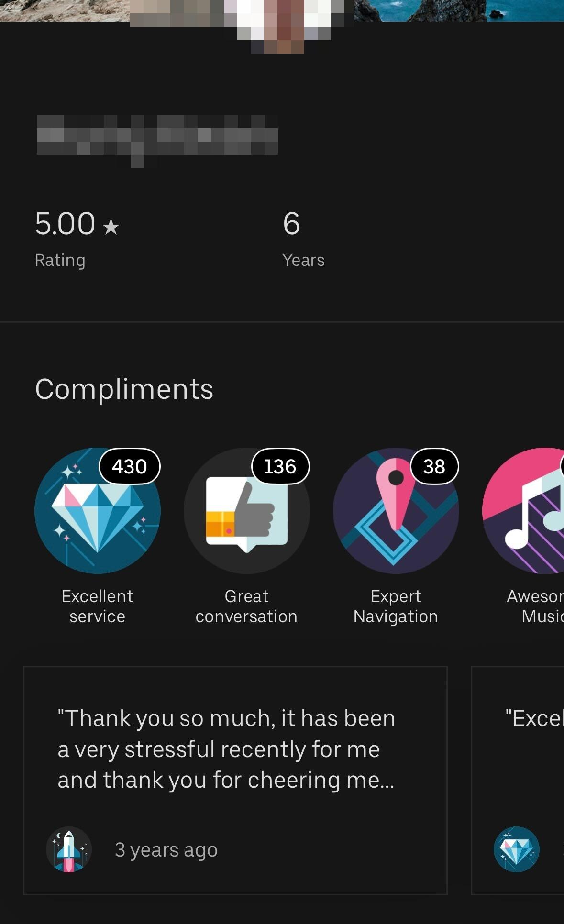
Task: Tap the 430 compliment count bubble
Action: 129,466
